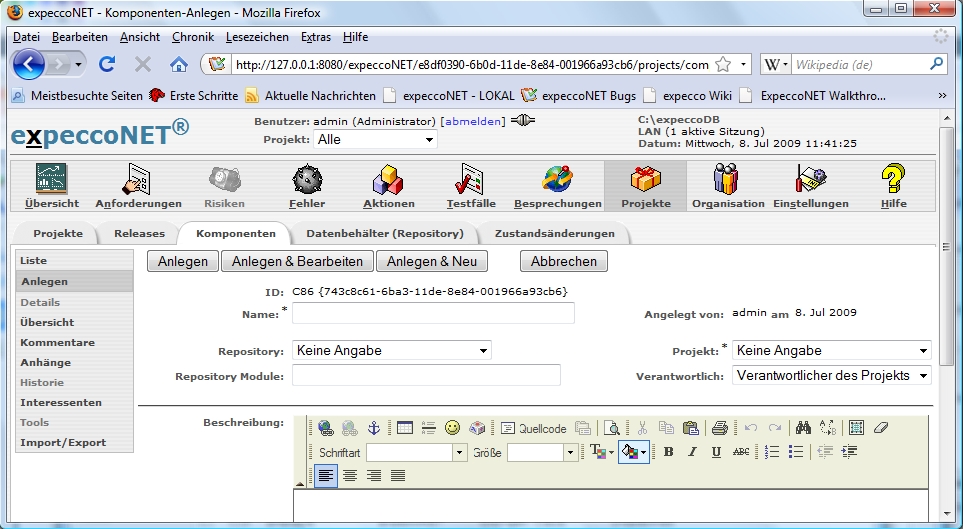963x529 pixels.
Task: Insert a smiley in the editor
Action: 452,428
